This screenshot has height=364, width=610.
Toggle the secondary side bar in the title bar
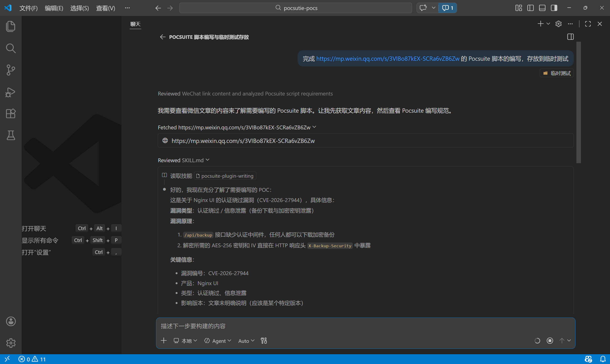(x=554, y=8)
